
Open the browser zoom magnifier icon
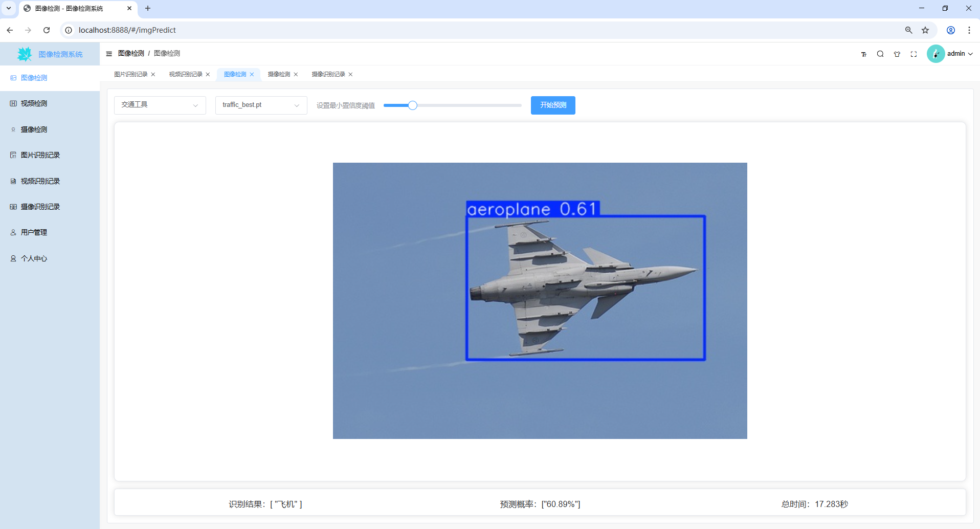pos(909,30)
